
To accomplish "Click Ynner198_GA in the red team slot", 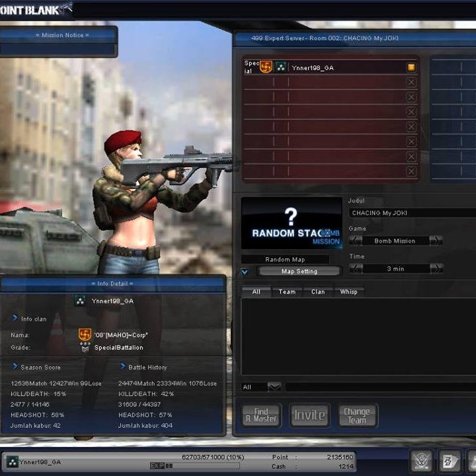I will pos(313,67).
